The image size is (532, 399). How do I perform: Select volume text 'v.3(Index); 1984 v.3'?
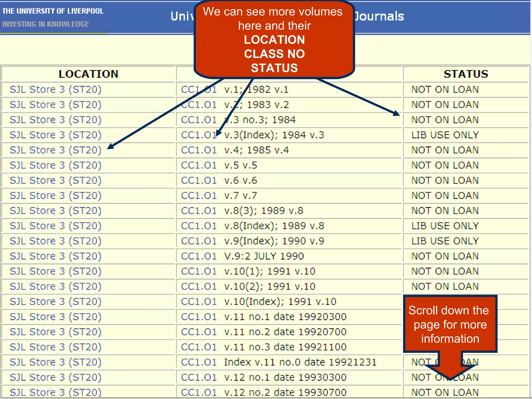(x=274, y=135)
